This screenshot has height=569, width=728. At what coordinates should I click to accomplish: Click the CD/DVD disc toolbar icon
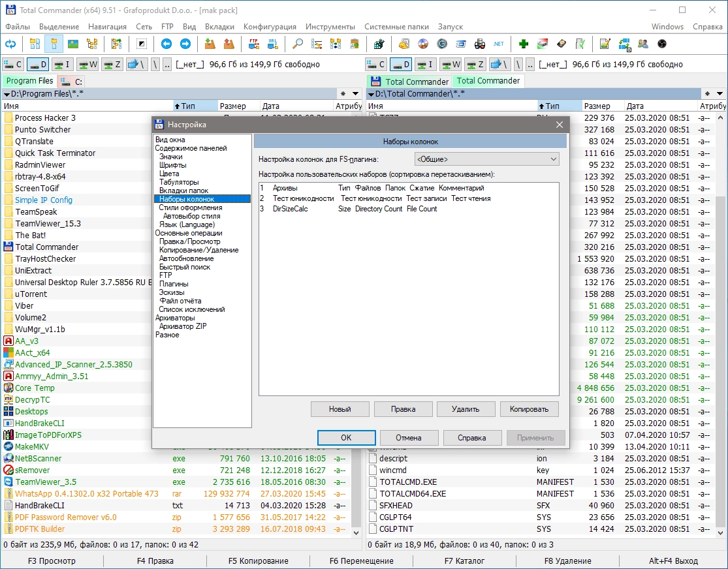pos(423,44)
